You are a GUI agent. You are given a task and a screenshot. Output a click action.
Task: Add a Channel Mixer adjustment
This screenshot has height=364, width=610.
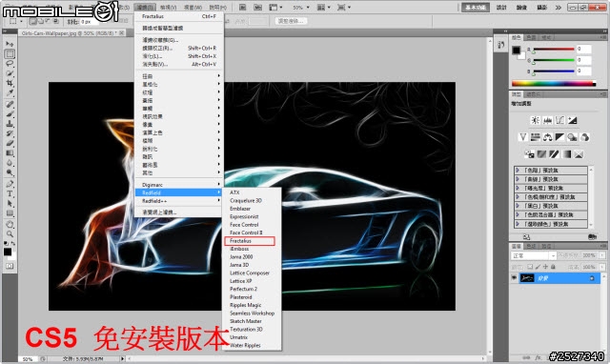[584, 137]
